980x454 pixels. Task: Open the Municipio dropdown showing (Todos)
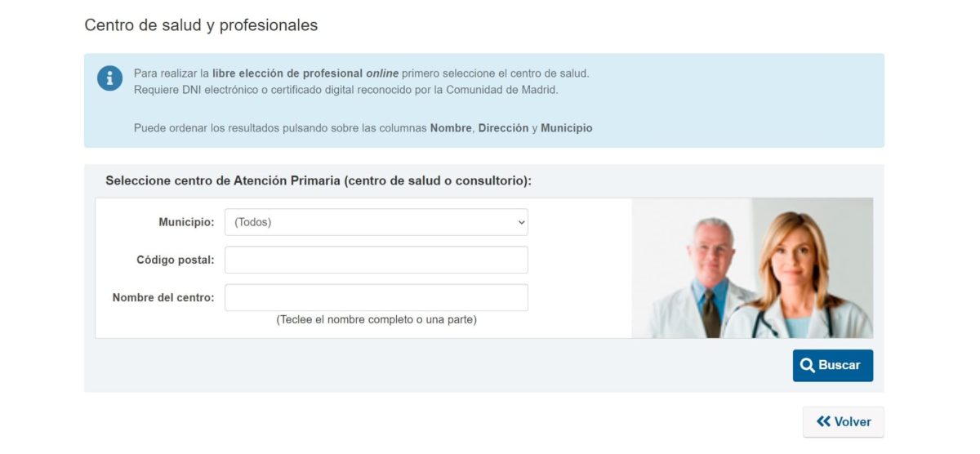(376, 222)
